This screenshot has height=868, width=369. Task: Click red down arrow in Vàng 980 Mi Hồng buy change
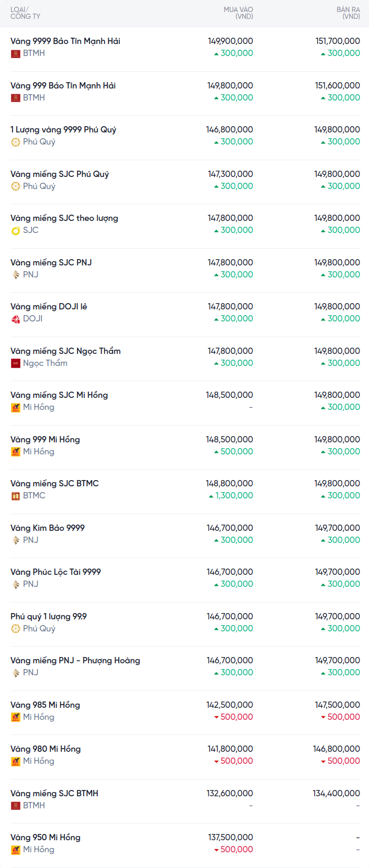216,761
